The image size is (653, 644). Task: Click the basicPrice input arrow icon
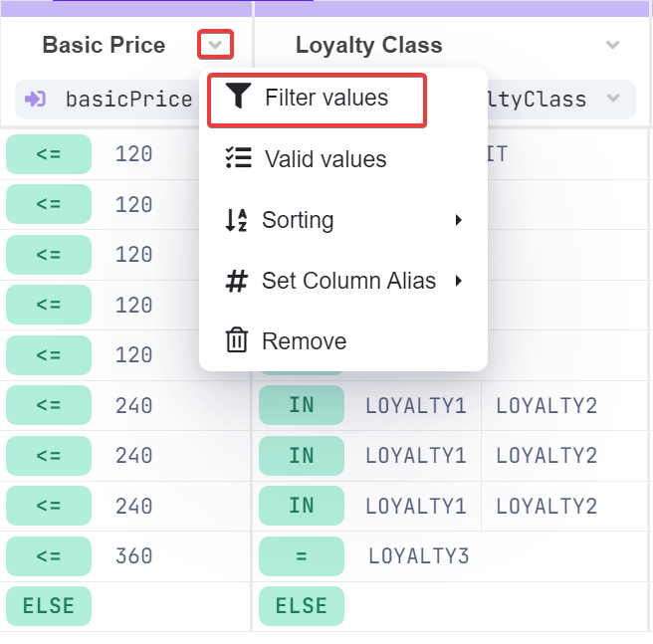tap(36, 99)
